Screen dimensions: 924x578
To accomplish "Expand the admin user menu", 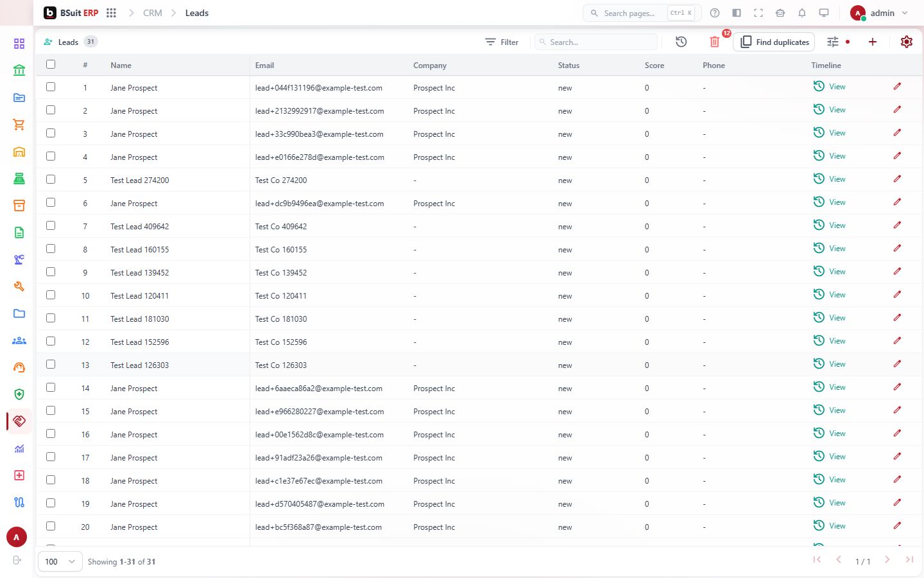I will (x=879, y=13).
